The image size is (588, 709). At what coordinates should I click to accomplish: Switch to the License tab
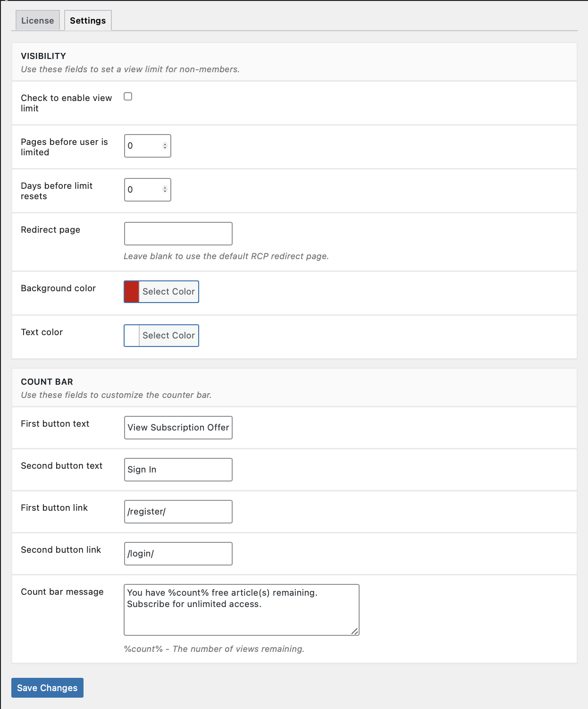(x=38, y=20)
